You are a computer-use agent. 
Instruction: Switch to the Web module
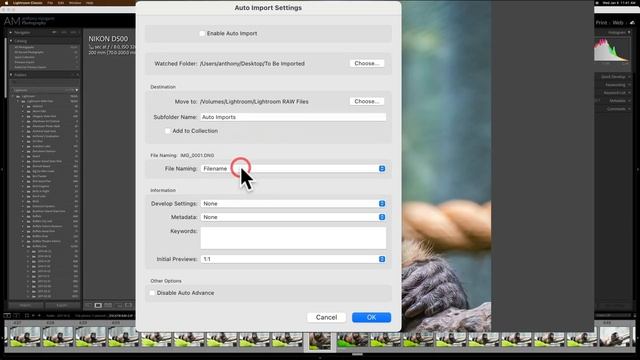[x=618, y=23]
